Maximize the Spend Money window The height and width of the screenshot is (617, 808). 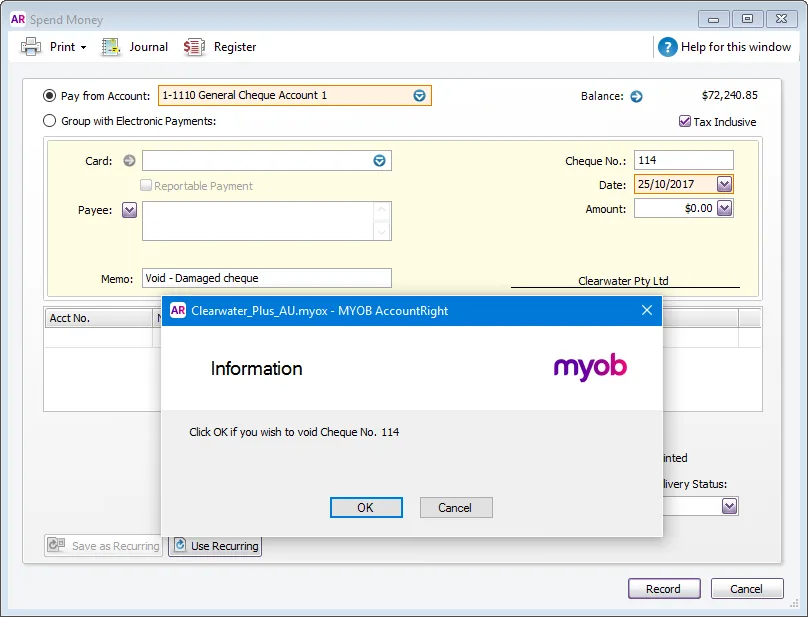pos(747,19)
